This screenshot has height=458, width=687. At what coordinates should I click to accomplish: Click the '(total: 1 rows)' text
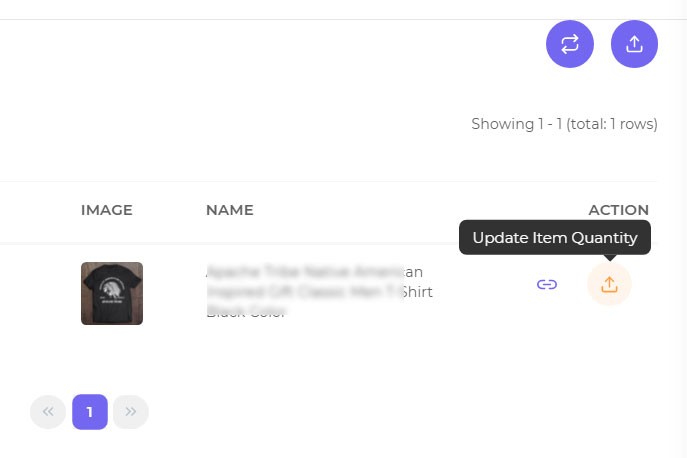coord(612,124)
